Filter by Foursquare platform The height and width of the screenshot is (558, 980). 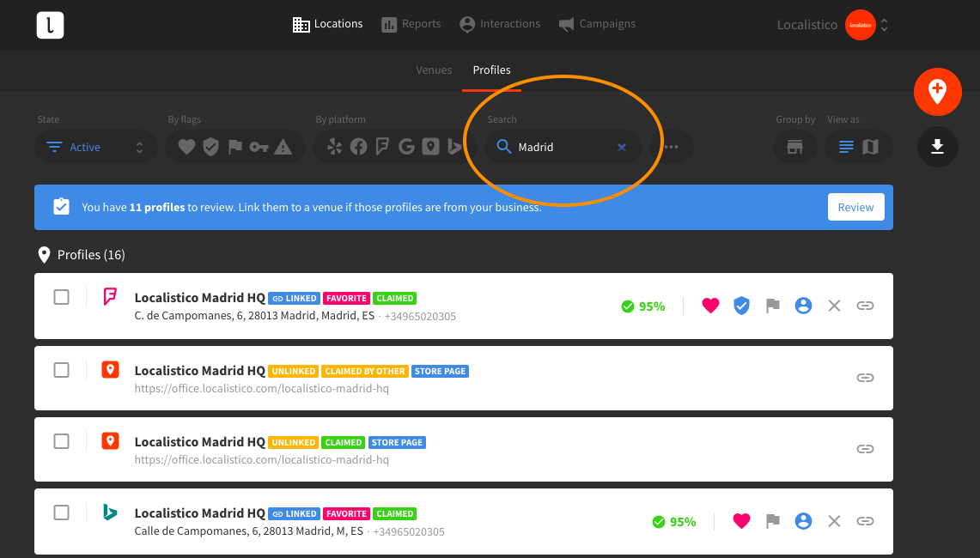(x=382, y=147)
